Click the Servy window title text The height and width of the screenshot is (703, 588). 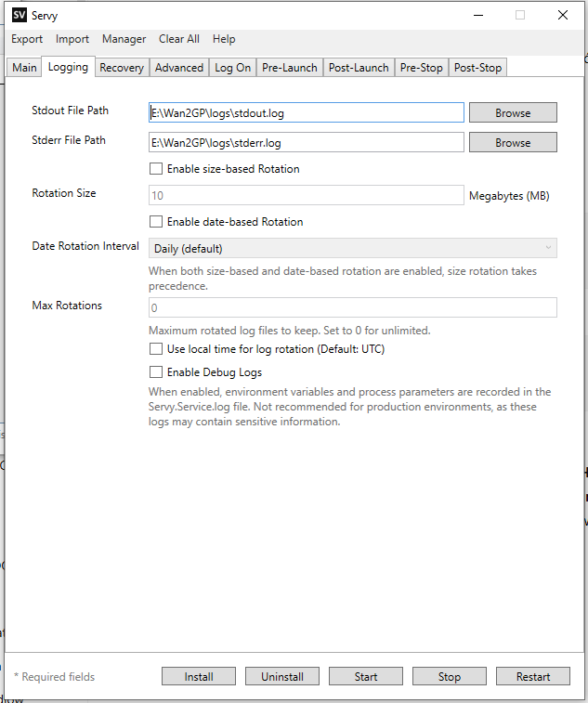click(45, 16)
